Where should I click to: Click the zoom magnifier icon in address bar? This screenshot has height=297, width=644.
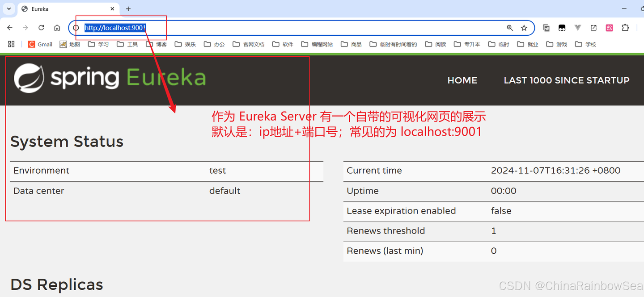[x=510, y=28]
